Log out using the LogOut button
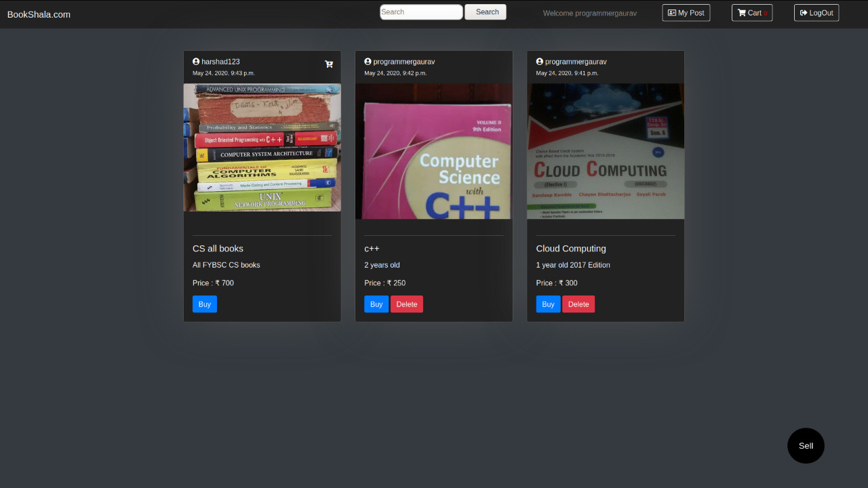 [816, 13]
